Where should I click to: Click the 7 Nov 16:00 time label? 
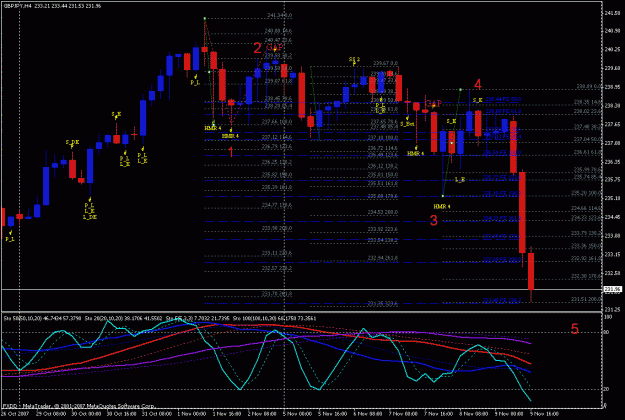(438, 414)
